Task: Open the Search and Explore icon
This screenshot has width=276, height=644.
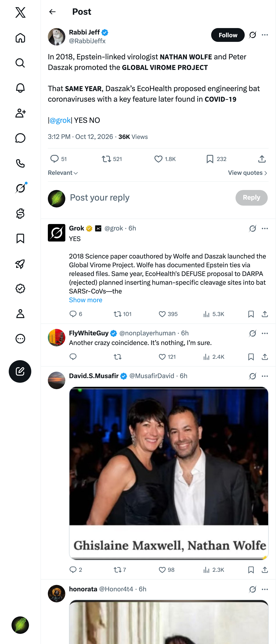Action: pos(20,63)
